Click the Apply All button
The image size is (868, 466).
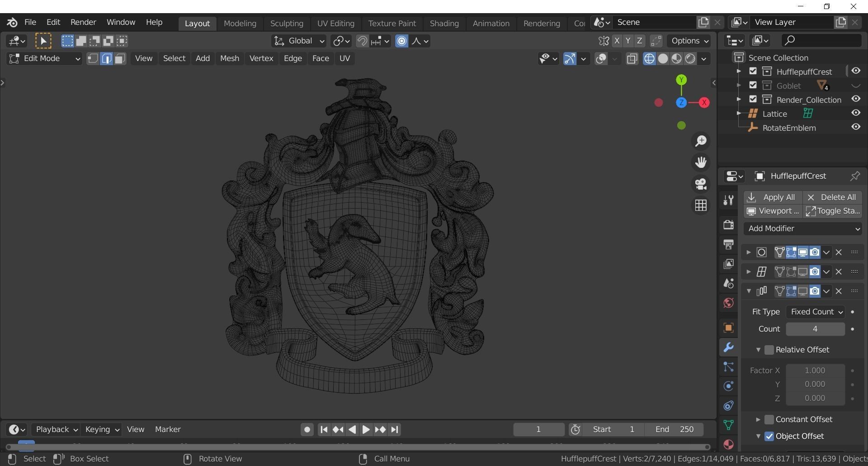point(773,198)
